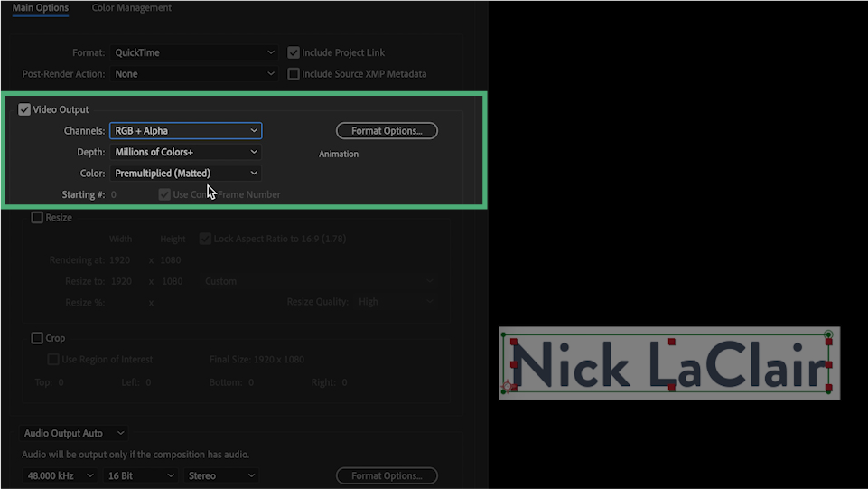Click the top-right green corner handle of text box

(828, 335)
